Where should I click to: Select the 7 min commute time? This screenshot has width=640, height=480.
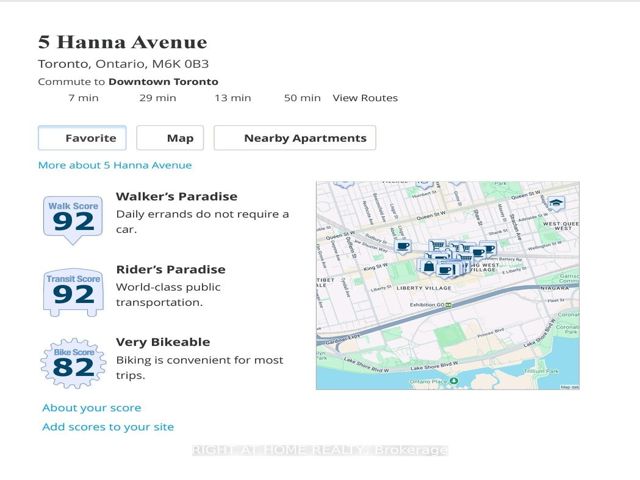pyautogui.click(x=83, y=98)
